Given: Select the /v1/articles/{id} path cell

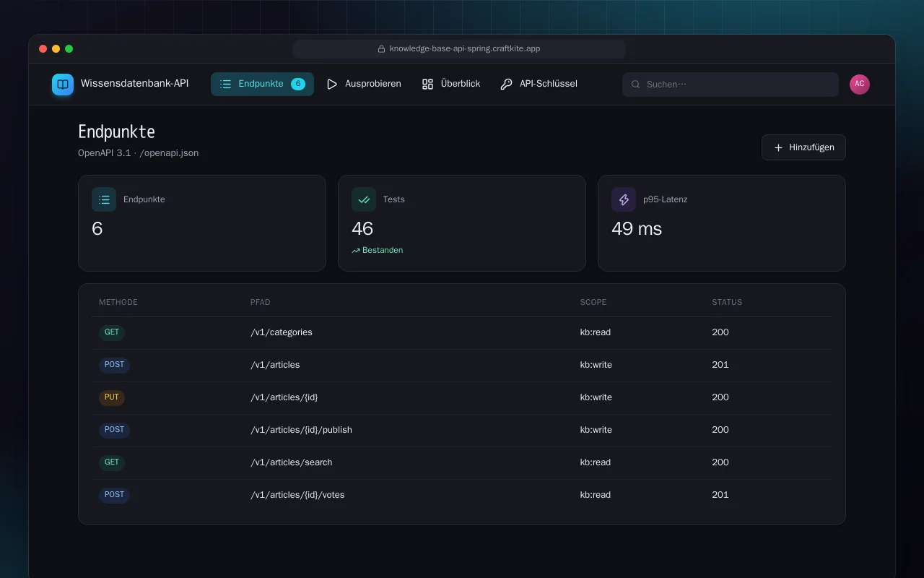Looking at the screenshot, I should [x=284, y=397].
